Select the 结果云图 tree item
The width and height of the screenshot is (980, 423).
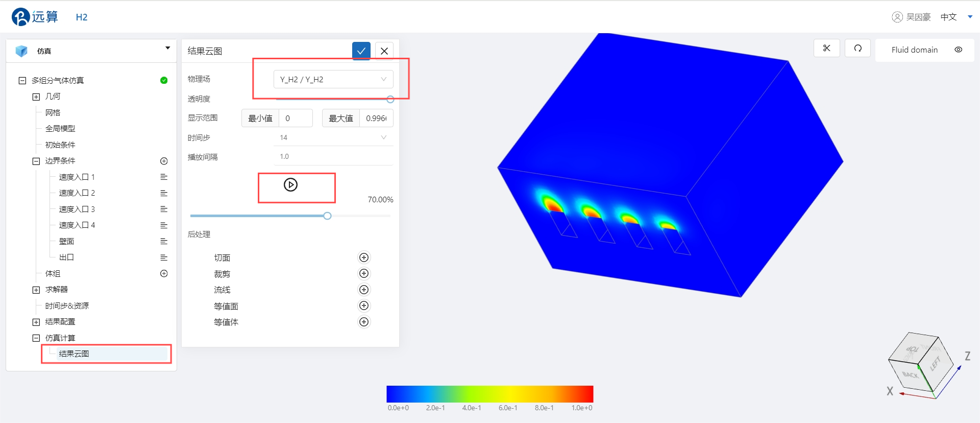(74, 354)
